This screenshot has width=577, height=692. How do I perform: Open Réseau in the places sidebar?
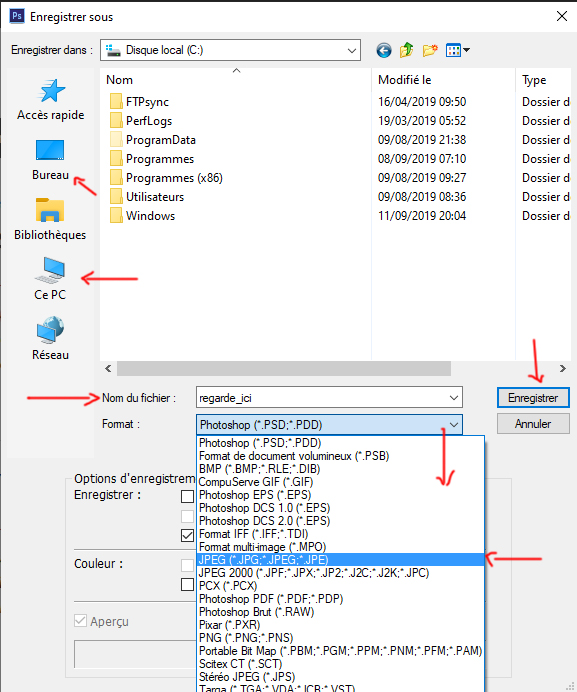(x=50, y=339)
